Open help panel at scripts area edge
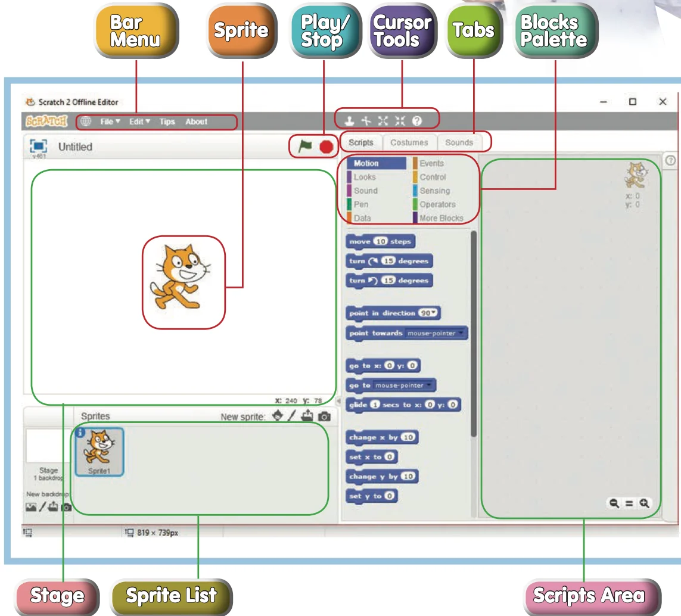The image size is (681, 616). (x=670, y=160)
